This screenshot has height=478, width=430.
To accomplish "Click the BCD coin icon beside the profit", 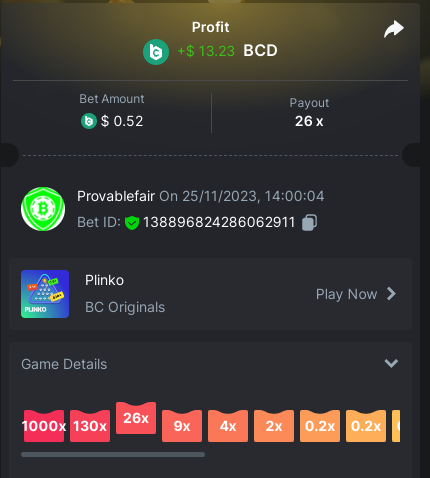I will click(156, 52).
